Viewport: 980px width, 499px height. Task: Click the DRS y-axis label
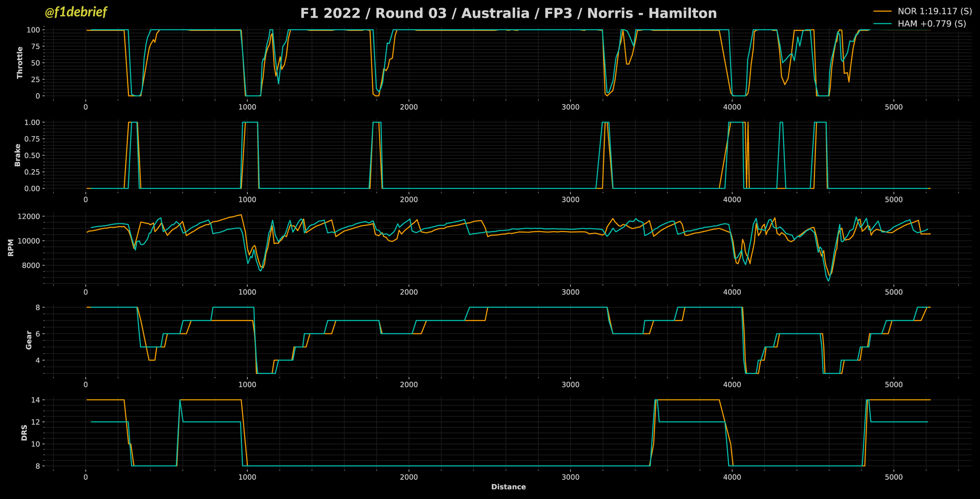point(24,433)
